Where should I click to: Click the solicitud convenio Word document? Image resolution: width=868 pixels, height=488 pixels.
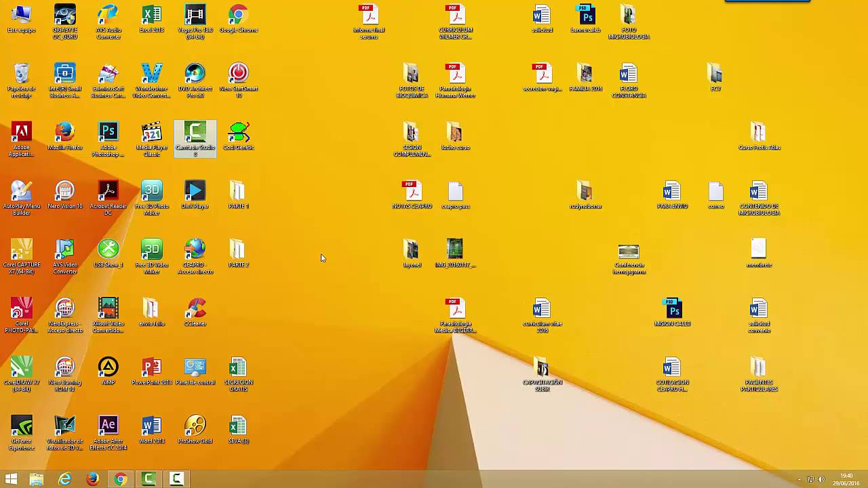(759, 317)
